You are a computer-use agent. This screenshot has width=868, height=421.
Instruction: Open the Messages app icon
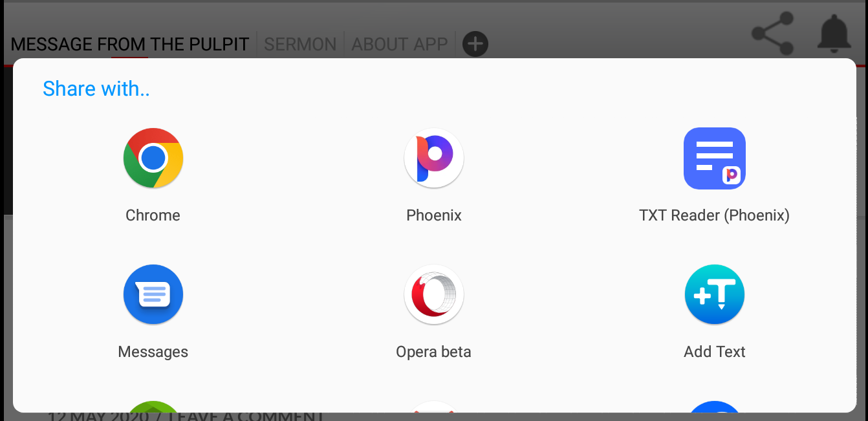(x=153, y=295)
